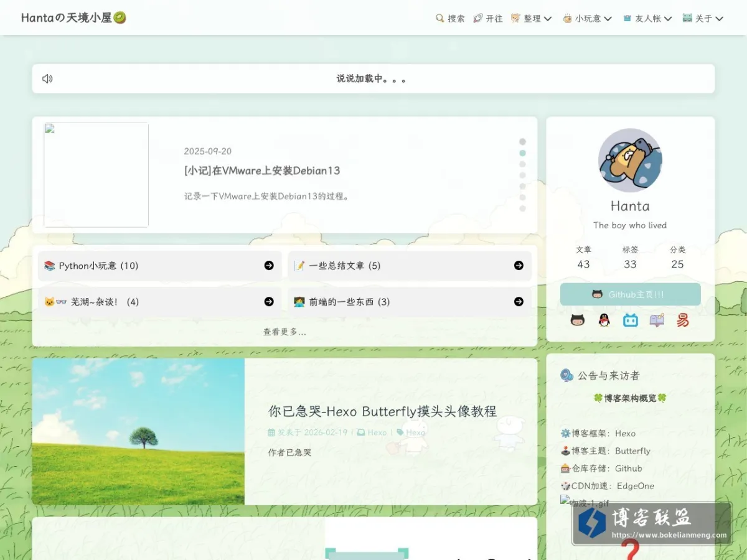Viewport: 747px width, 560px height.
Task: Open the QQ penguin social icon
Action: tap(604, 320)
